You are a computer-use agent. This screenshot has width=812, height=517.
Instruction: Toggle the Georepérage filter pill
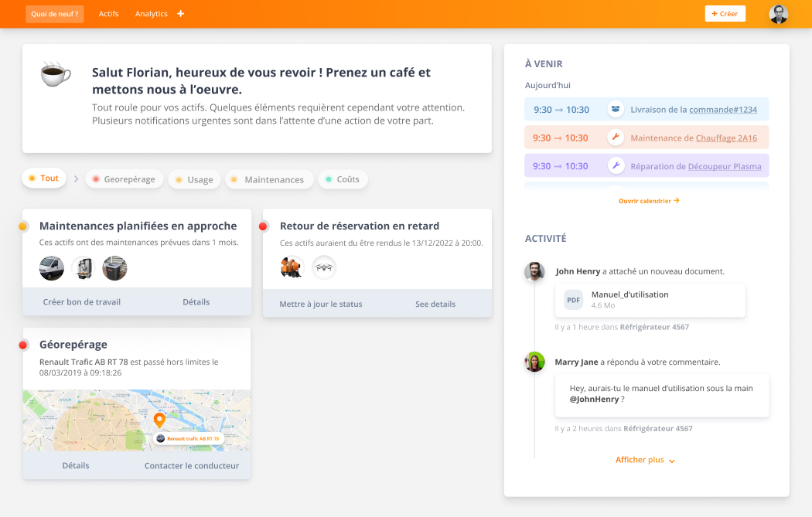tap(124, 179)
